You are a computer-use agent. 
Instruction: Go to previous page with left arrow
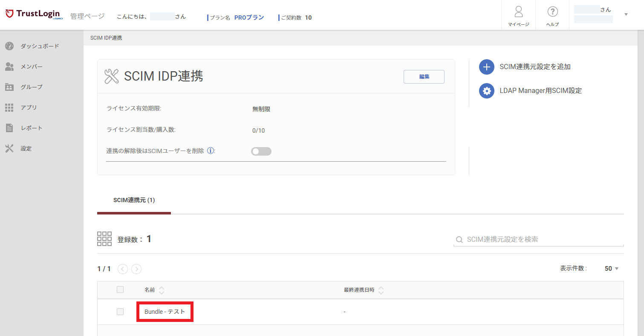(x=123, y=269)
